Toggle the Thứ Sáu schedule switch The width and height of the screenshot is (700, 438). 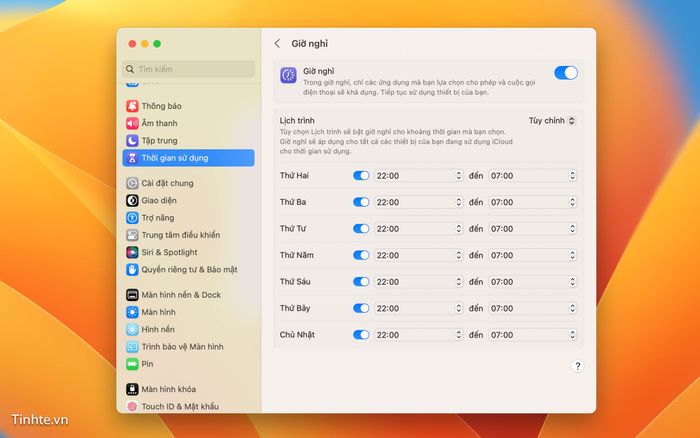point(361,282)
